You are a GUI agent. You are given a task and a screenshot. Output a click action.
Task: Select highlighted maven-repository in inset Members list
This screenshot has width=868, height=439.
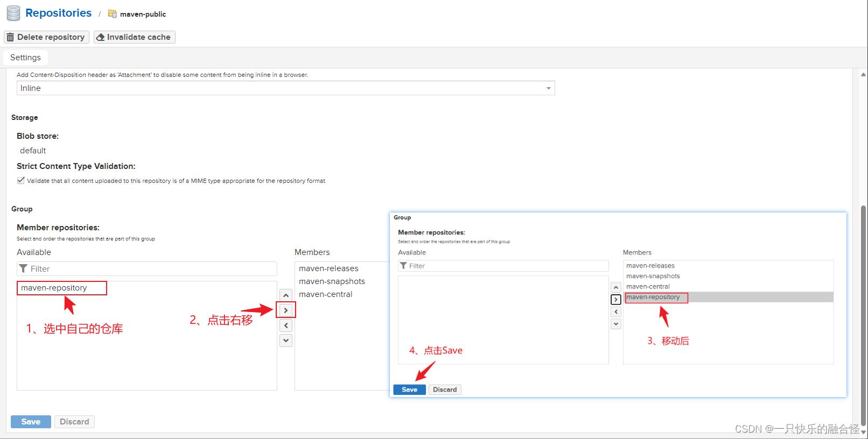729,297
